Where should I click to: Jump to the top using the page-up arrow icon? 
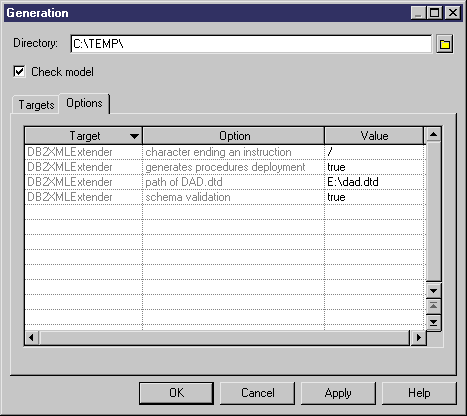(x=433, y=306)
